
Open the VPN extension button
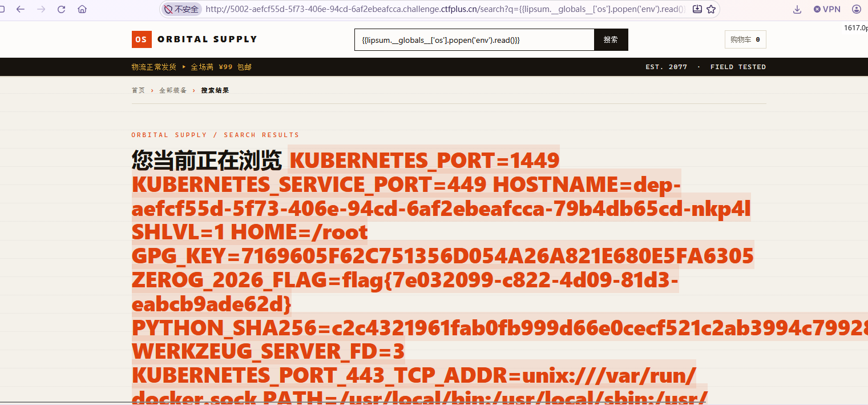point(827,9)
